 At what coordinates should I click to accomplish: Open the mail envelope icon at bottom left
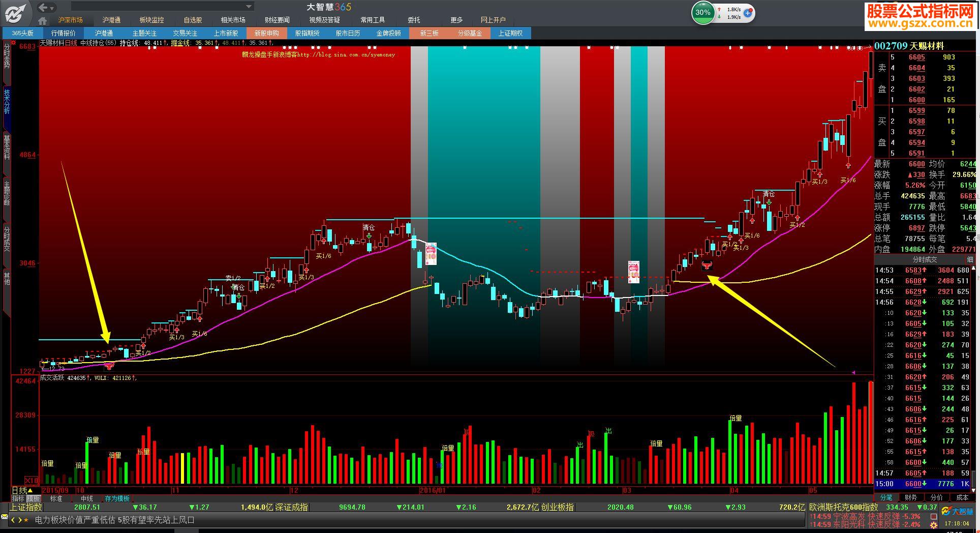tap(5, 518)
